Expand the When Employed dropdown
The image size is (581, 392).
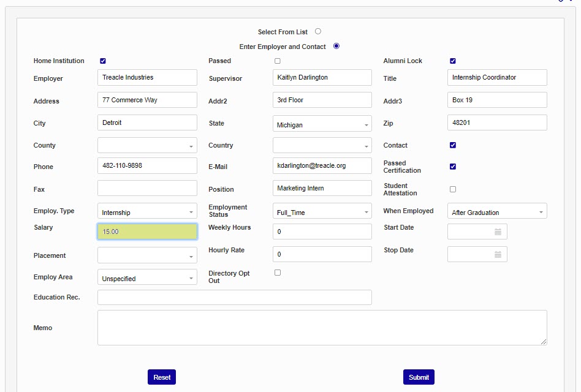tap(497, 212)
